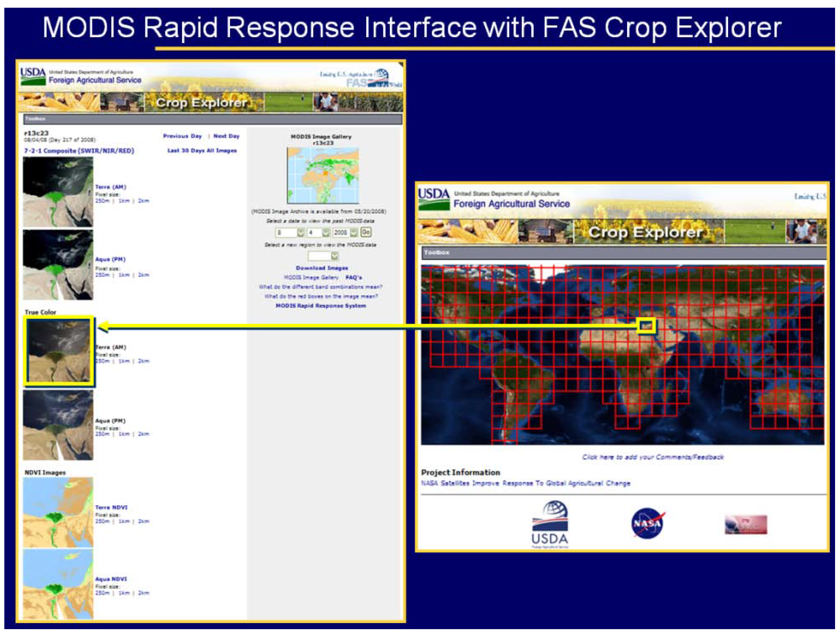
Task: Select 1km under Terra NDVI
Action: [124, 522]
